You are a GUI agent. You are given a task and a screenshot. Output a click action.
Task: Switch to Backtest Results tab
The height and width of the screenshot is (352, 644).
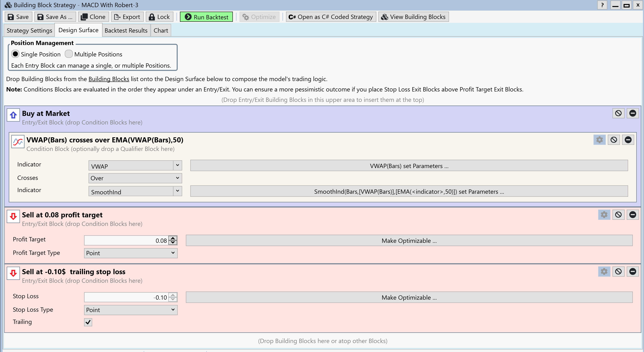[x=126, y=31]
